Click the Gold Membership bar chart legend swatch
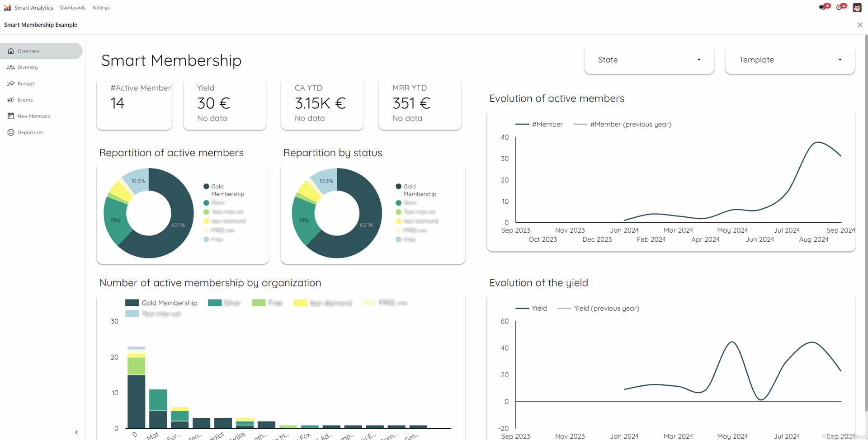868x440 pixels. (x=132, y=303)
